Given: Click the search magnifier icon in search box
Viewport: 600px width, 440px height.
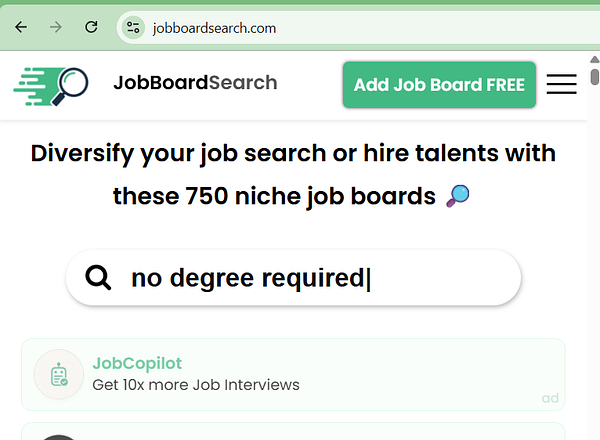Looking at the screenshot, I should pyautogui.click(x=98, y=278).
